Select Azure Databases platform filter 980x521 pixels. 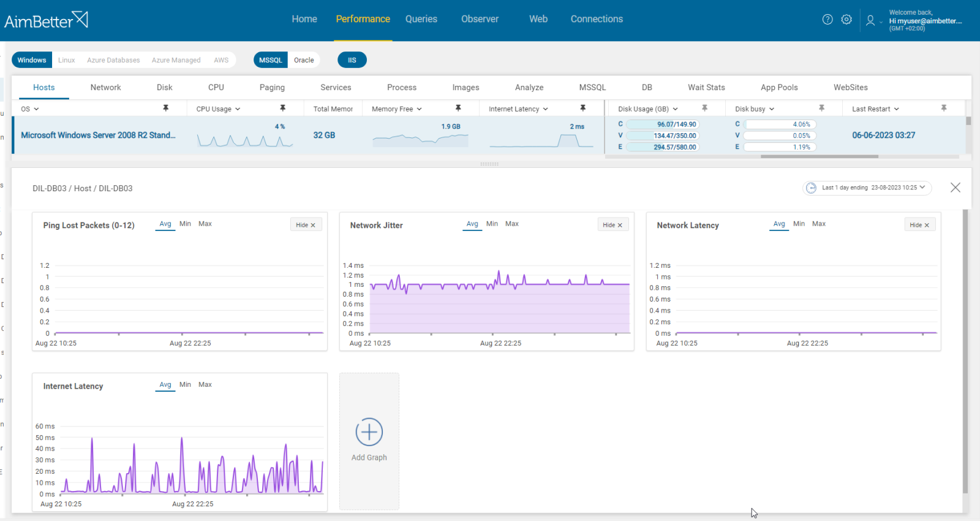(113, 60)
